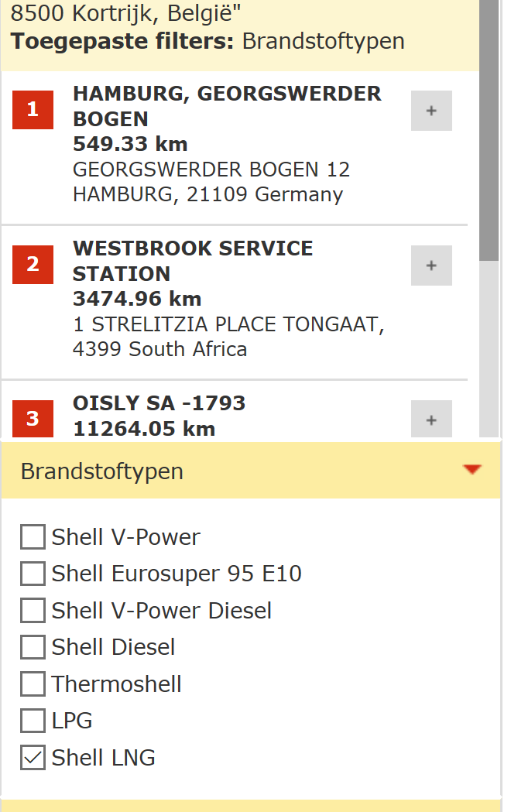
Task: Check the Shell V-Power checkbox
Action: [33, 536]
